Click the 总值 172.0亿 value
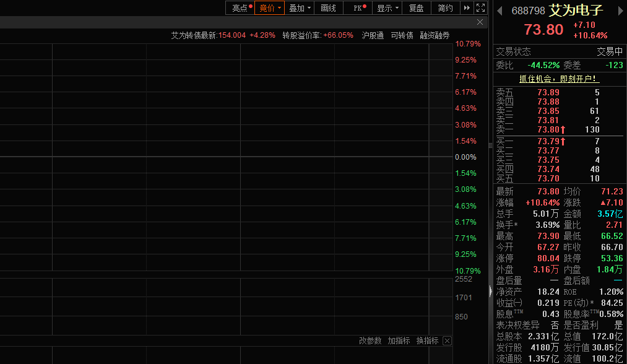The width and height of the screenshot is (627, 364). click(607, 336)
